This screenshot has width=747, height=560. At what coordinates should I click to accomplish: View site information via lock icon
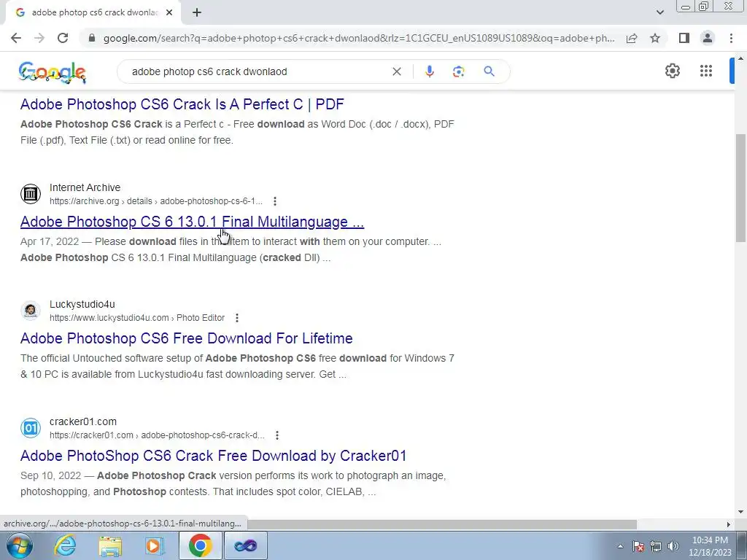coord(92,38)
